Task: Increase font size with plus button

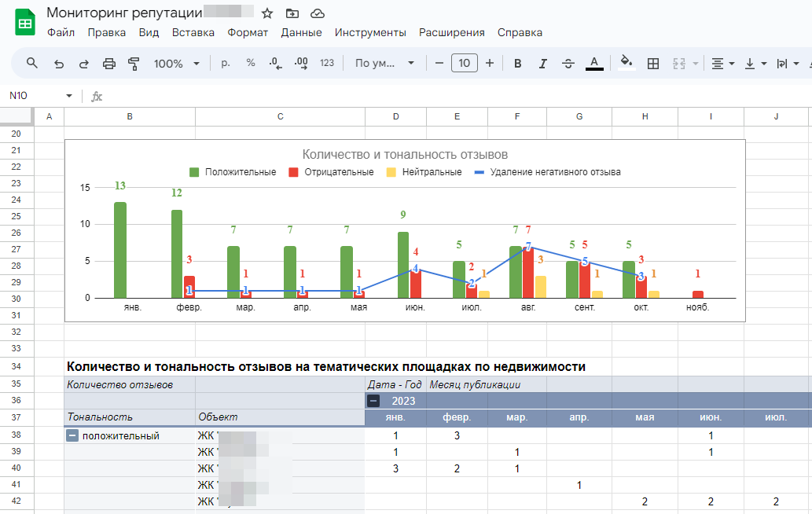Action: pyautogui.click(x=490, y=64)
